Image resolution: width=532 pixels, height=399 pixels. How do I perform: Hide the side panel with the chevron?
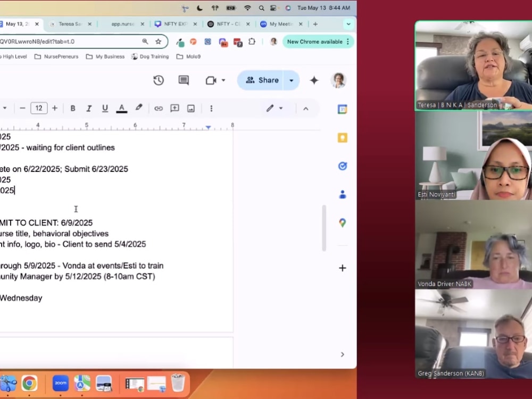pyautogui.click(x=342, y=354)
